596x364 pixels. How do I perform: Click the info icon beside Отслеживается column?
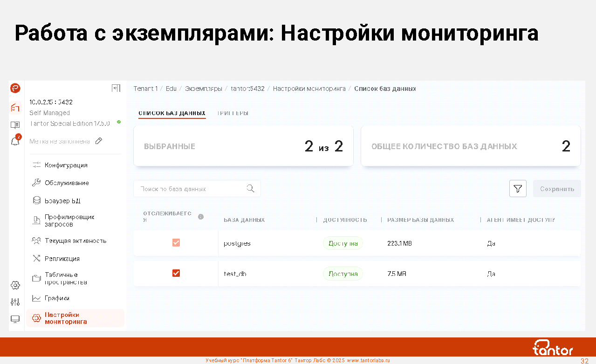point(201,217)
